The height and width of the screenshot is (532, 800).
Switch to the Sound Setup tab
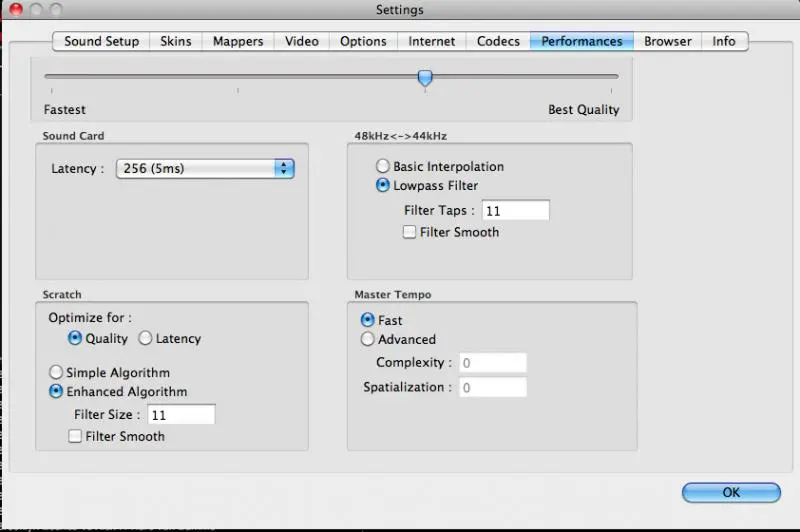[x=101, y=41]
